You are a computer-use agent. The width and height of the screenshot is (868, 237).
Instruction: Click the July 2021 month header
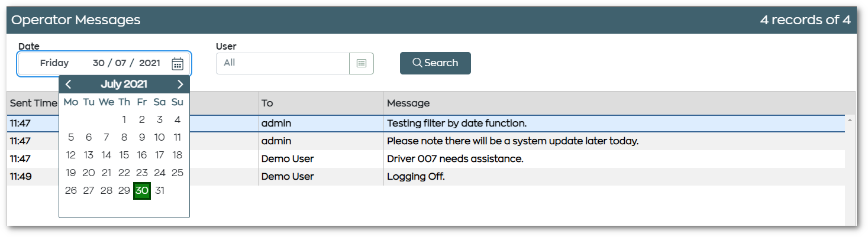[124, 85]
